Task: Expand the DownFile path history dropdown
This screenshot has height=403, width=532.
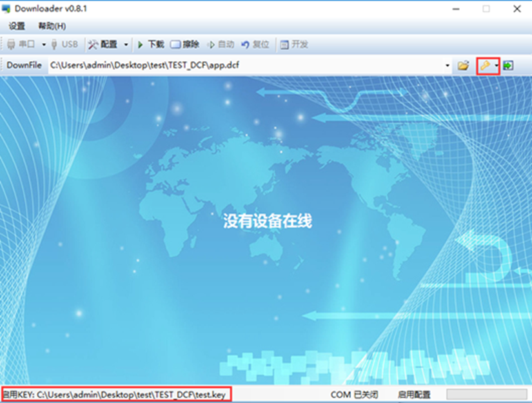Action: pos(448,66)
